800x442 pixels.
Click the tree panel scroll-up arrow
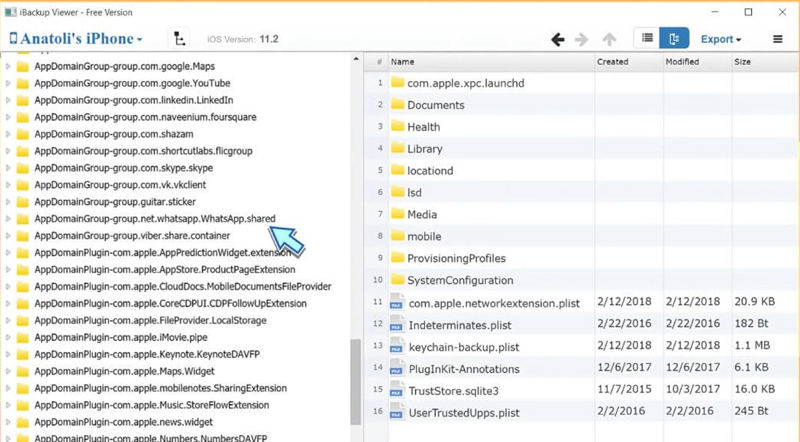point(356,59)
